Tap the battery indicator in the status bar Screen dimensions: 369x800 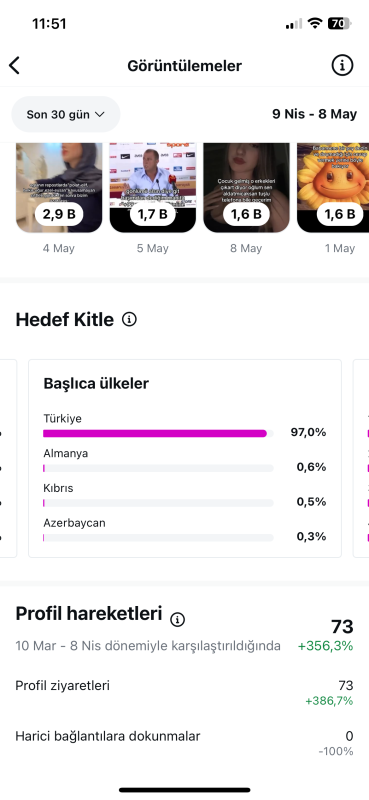pyautogui.click(x=339, y=23)
